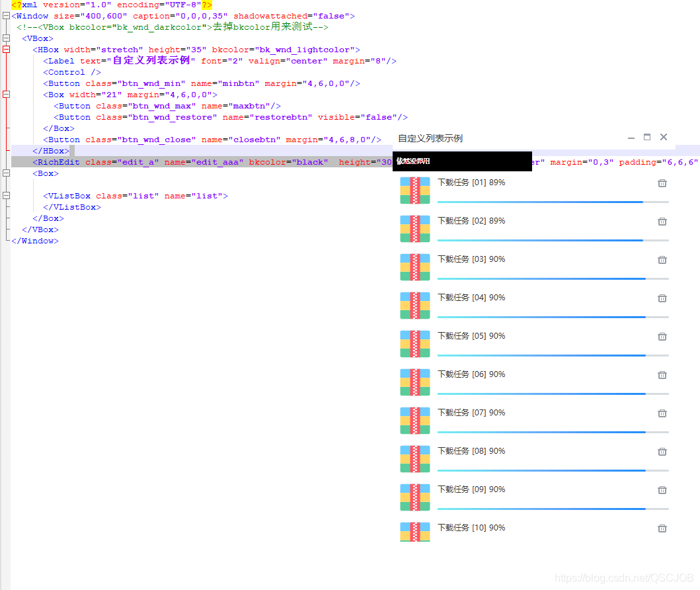Click the archive icon of task [10]
The image size is (700, 590).
click(414, 532)
